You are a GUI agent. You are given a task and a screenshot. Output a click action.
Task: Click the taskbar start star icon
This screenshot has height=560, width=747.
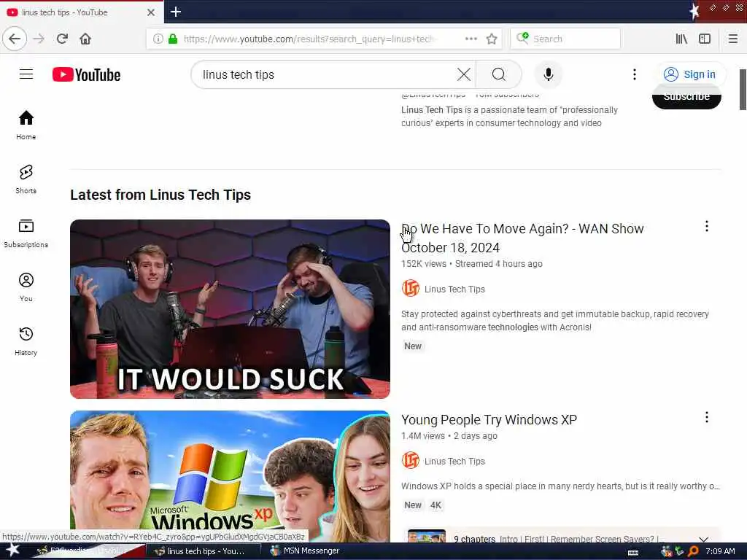12,551
